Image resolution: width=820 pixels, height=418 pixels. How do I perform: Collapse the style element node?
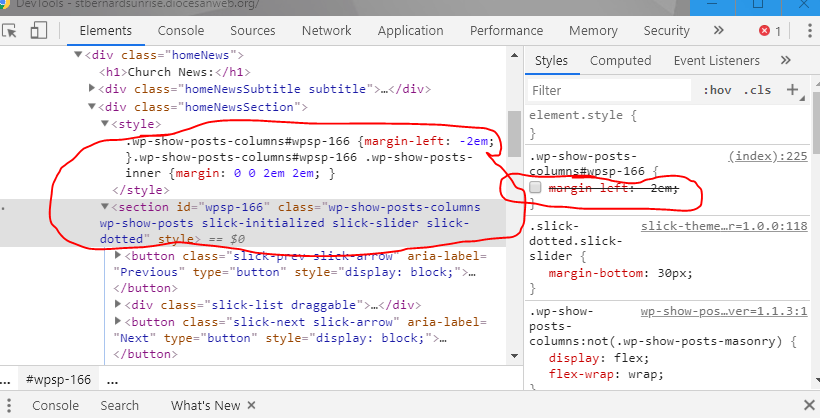(105, 124)
